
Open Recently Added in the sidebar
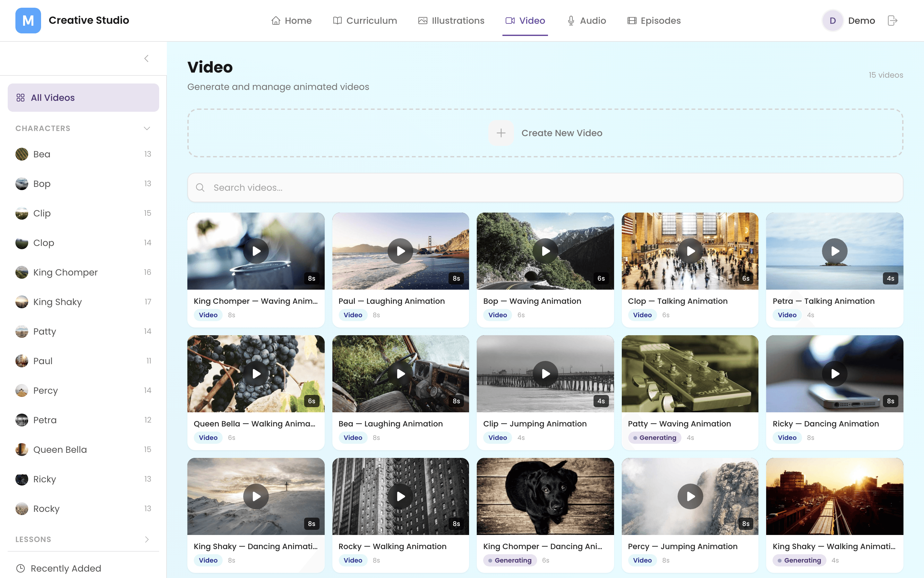[x=83, y=568]
